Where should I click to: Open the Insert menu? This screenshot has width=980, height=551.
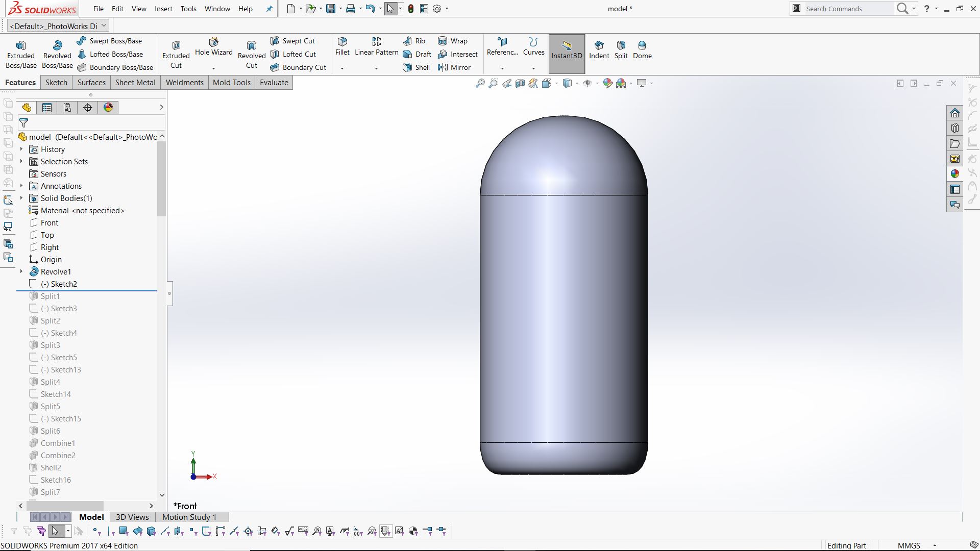tap(163, 9)
